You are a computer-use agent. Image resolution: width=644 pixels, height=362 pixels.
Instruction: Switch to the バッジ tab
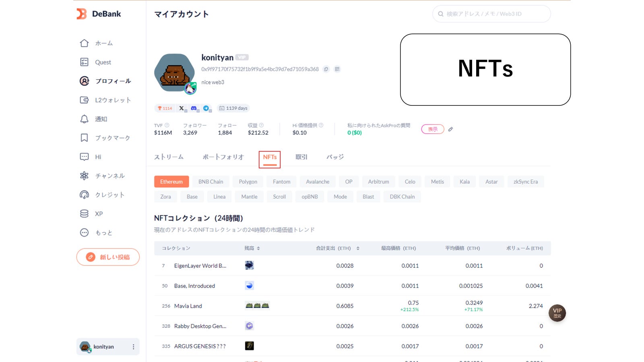tap(335, 157)
